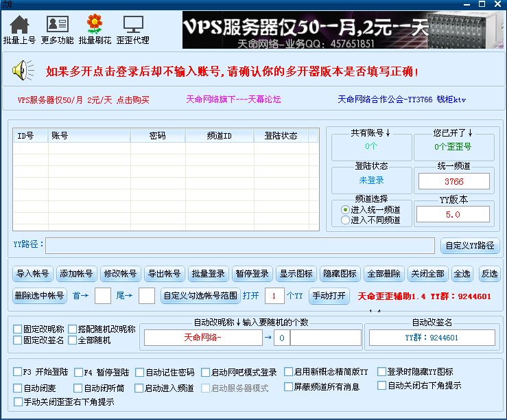Click 删除选中帐号 button
Screen dimensions: 507x420
tap(40, 296)
